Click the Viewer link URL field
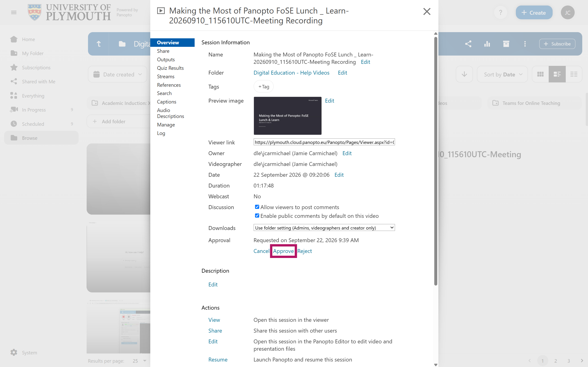Screen dimensions: 588x367 tap(324, 142)
